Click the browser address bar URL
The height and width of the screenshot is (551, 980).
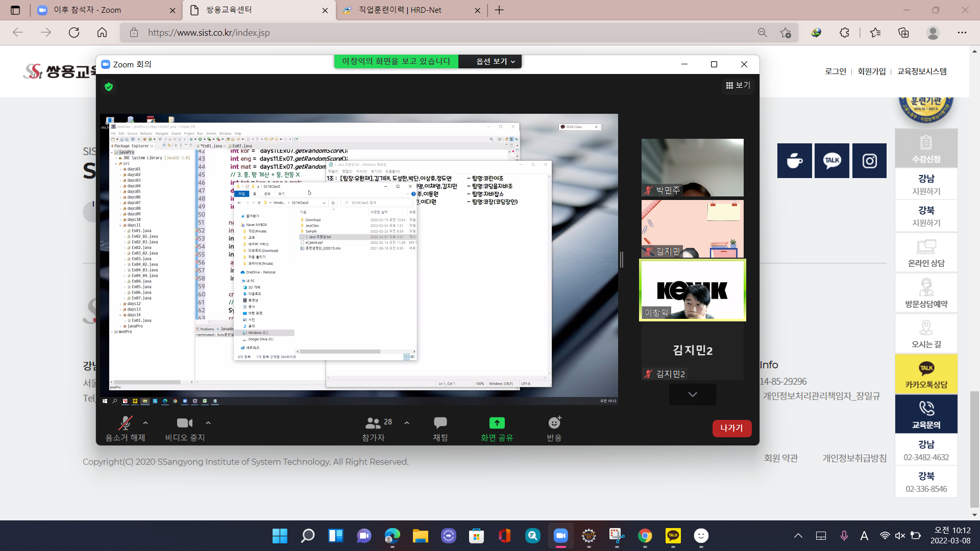209,33
